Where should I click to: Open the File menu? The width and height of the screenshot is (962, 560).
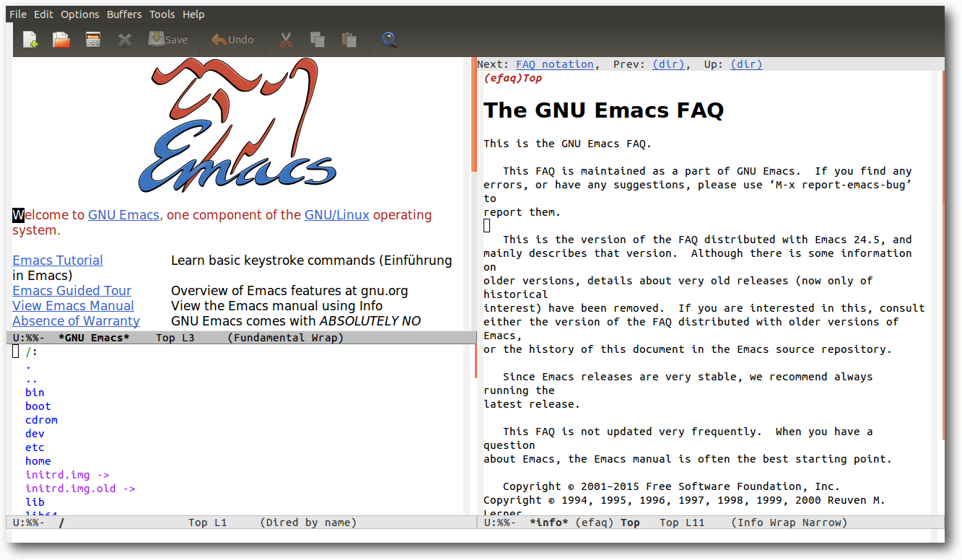18,14
